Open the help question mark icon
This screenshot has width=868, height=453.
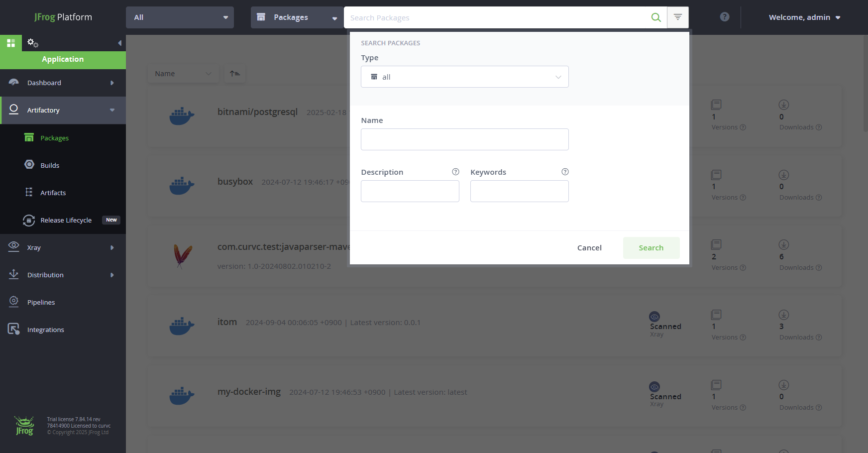(x=725, y=17)
